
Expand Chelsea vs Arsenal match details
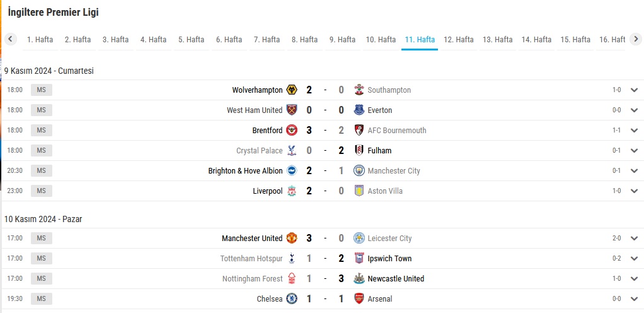pos(634,299)
